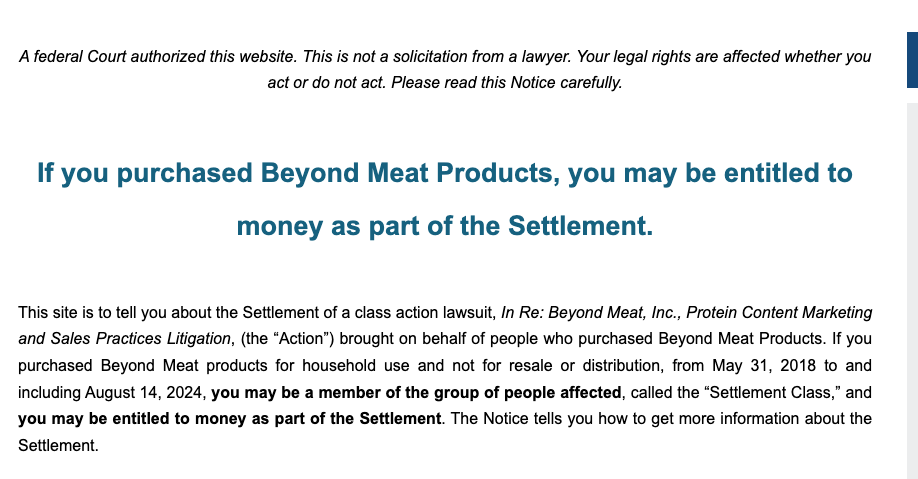Screen dimensions: 918x479
Task: Click 'This site is to tell you' opening words
Action: [93, 313]
